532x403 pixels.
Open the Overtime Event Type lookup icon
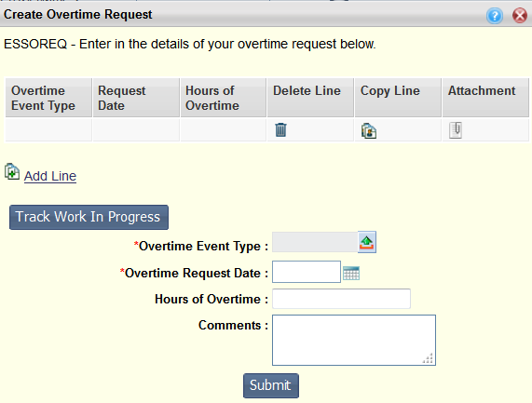(x=367, y=242)
